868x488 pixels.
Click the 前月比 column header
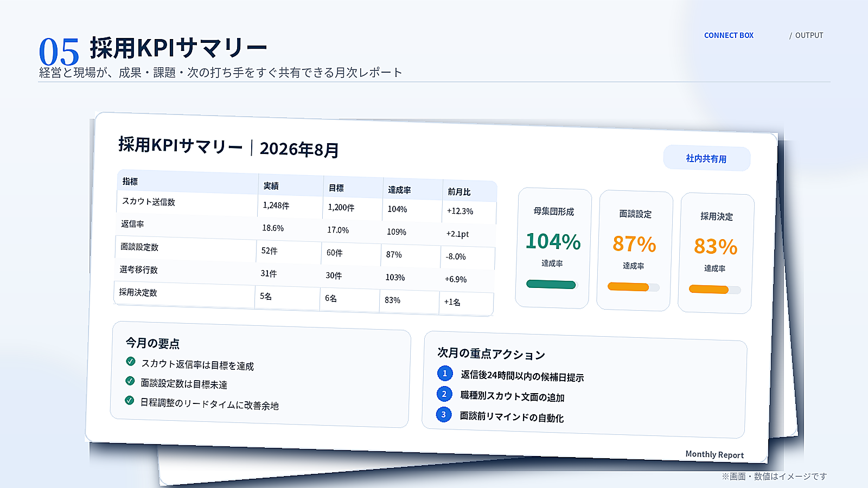coord(459,192)
